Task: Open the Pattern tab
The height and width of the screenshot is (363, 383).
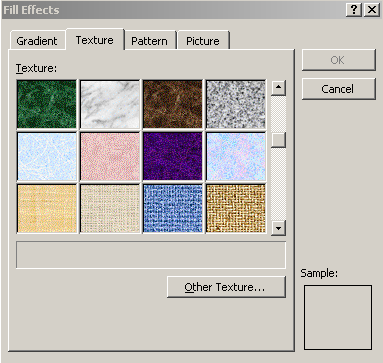Action: click(149, 41)
